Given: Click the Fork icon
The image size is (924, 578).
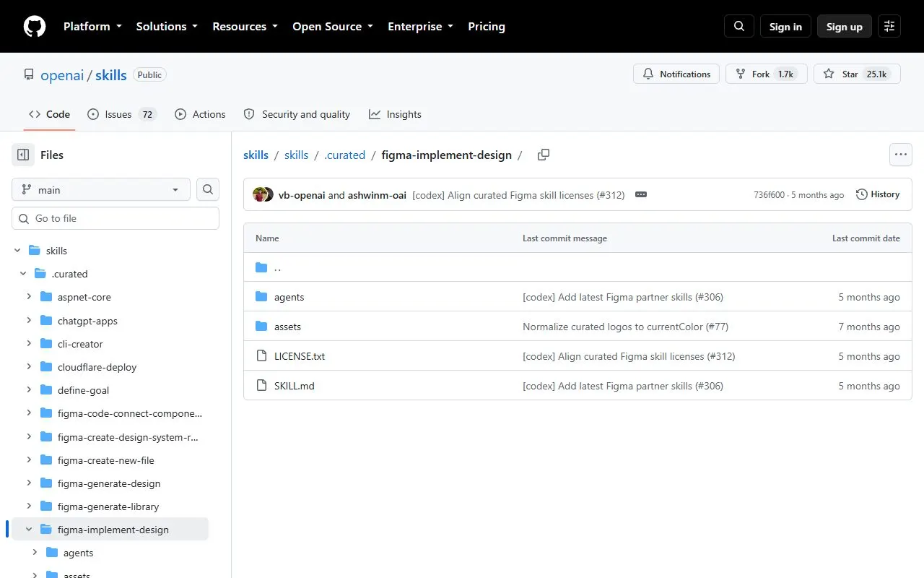Looking at the screenshot, I should [741, 74].
